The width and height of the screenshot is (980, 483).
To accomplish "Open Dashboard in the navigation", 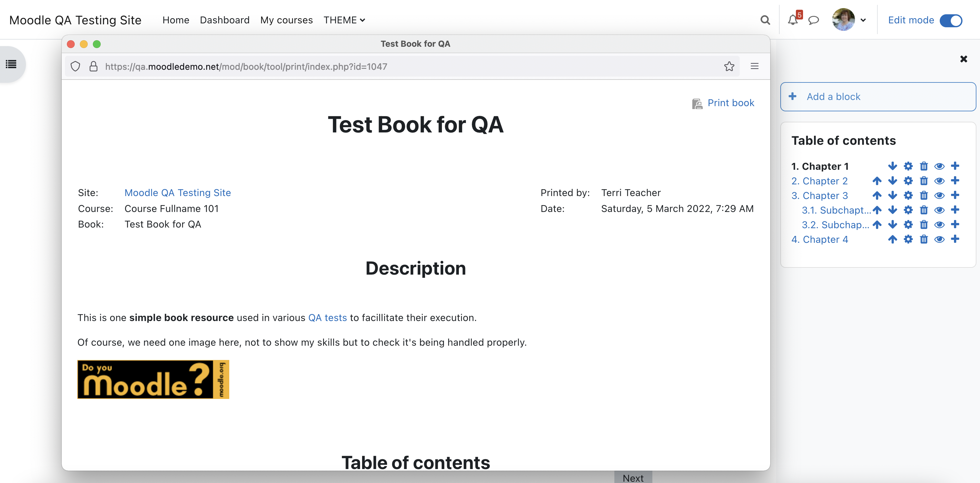I will (x=225, y=20).
